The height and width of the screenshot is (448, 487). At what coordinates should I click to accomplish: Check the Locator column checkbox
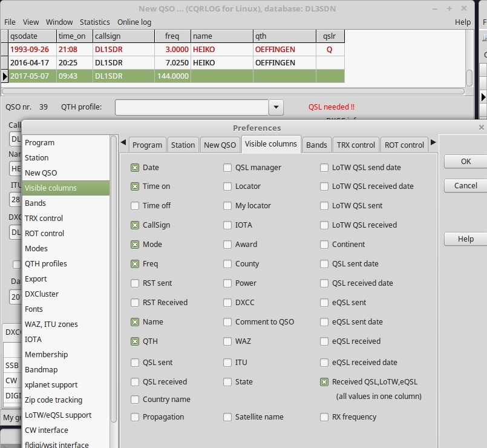[x=227, y=186]
